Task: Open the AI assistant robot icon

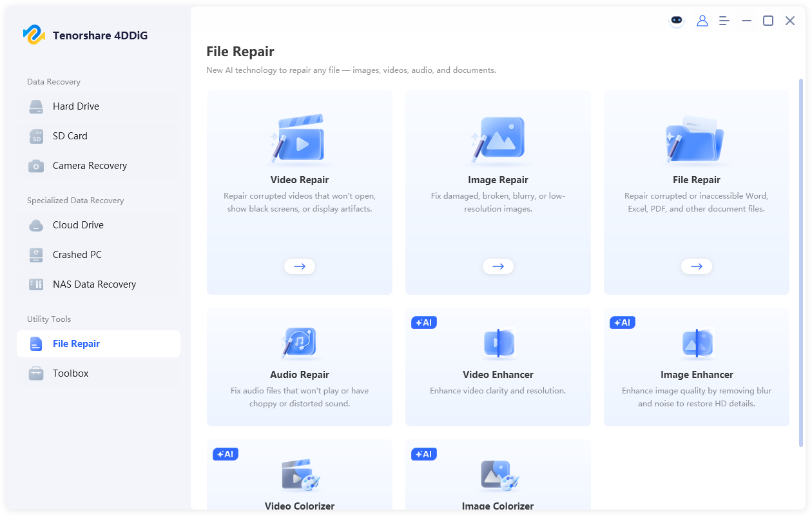Action: 676,21
